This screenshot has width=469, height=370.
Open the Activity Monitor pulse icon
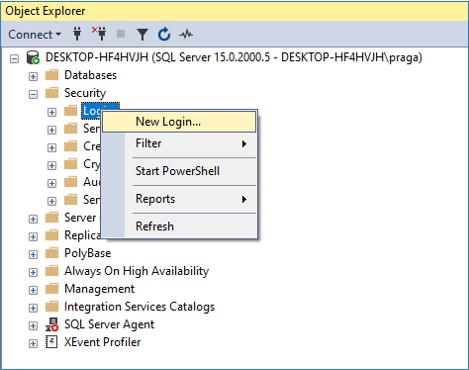click(x=186, y=34)
